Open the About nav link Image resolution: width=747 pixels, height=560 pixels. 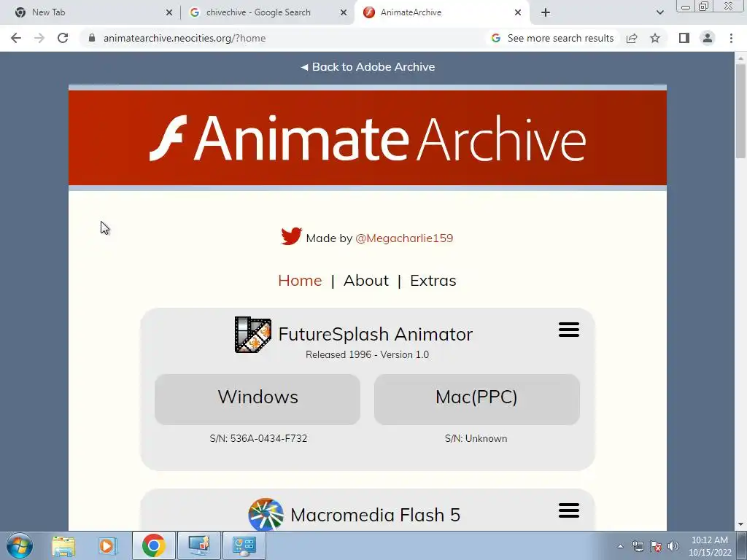pyautogui.click(x=366, y=281)
